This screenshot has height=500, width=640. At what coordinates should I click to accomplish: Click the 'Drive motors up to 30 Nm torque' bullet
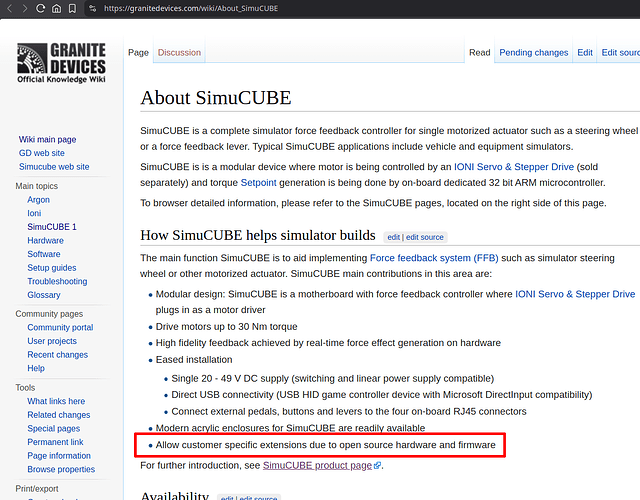[x=227, y=327]
